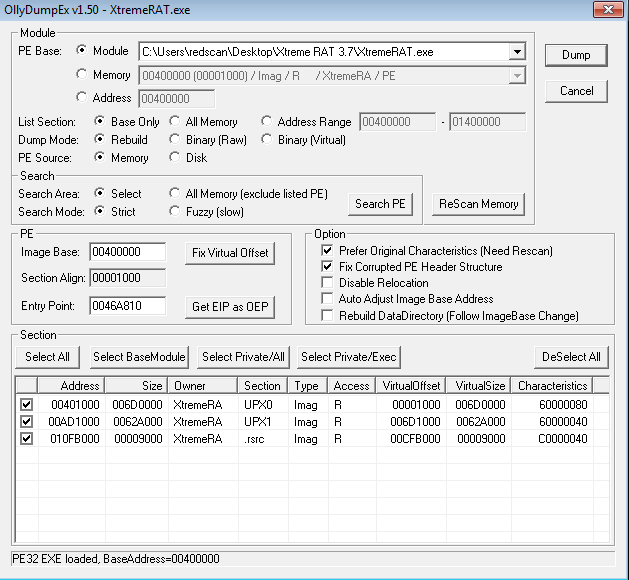The width and height of the screenshot is (629, 580).
Task: Set Dump Mode to Rebuild
Action: [x=99, y=139]
